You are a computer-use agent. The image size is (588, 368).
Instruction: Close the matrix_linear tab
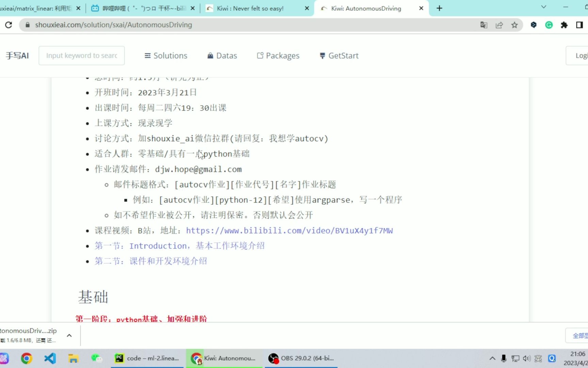(x=78, y=9)
